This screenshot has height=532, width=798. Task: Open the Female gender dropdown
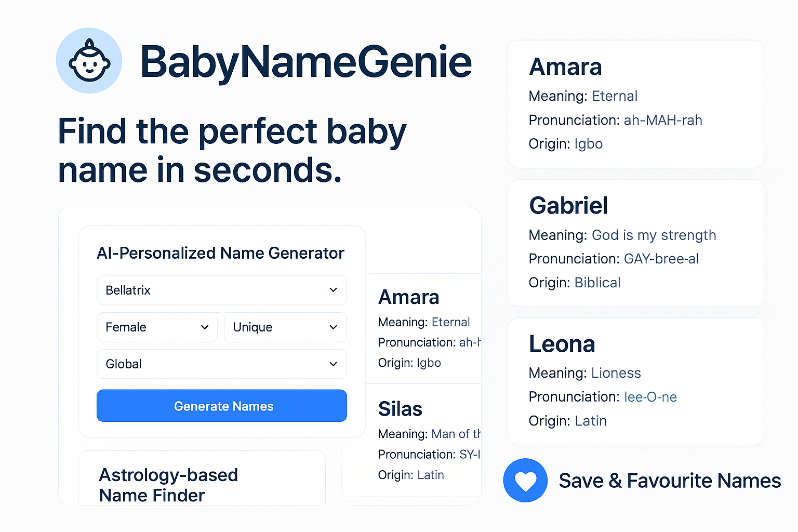point(157,327)
